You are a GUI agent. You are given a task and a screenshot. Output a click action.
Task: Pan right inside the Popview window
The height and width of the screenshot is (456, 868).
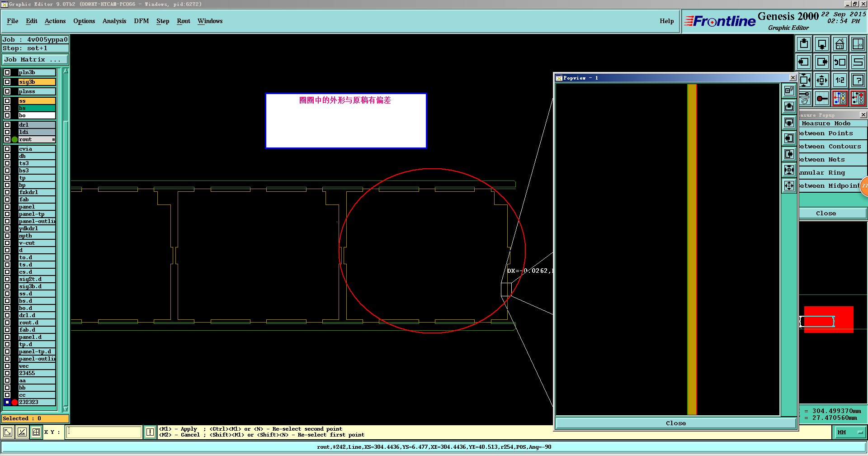(789, 154)
